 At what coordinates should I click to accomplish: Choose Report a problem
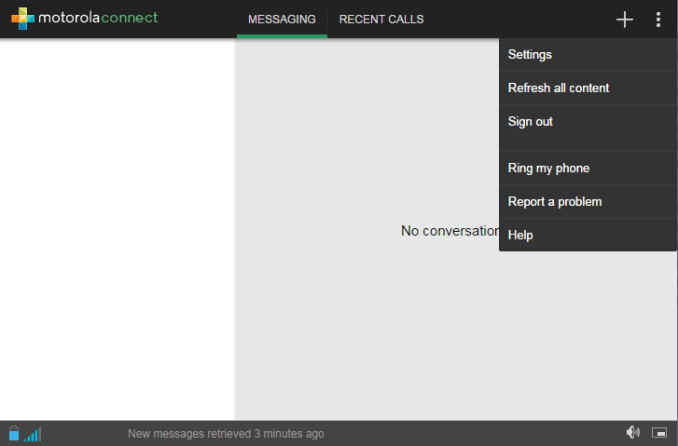[588, 202]
